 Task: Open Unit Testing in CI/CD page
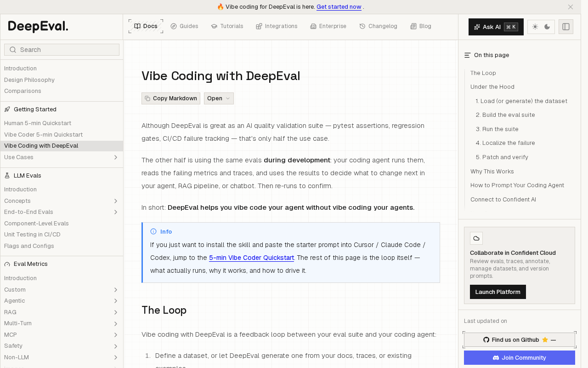pos(32,235)
